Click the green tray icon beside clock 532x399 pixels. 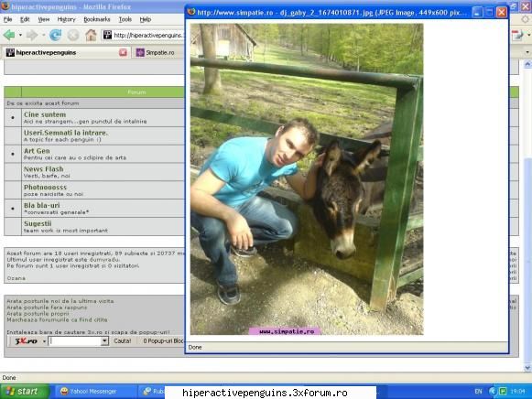pyautogui.click(x=503, y=391)
